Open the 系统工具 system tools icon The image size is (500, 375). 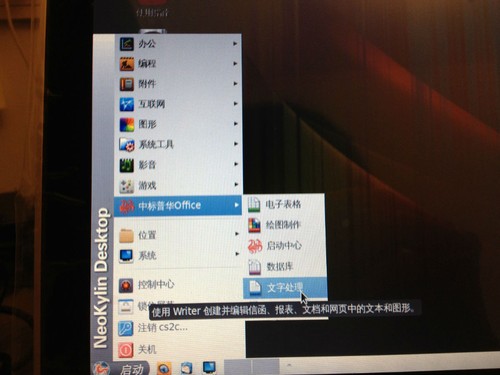pyautogui.click(x=127, y=145)
